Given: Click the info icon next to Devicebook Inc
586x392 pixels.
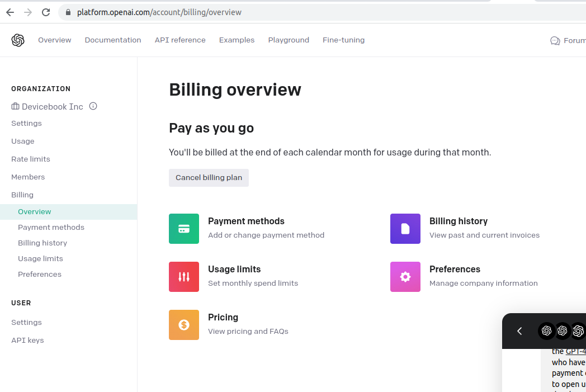Looking at the screenshot, I should [x=93, y=106].
